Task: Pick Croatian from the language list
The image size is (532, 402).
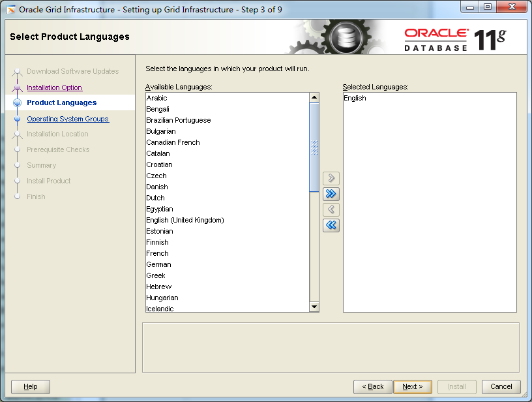Action: [x=228, y=164]
